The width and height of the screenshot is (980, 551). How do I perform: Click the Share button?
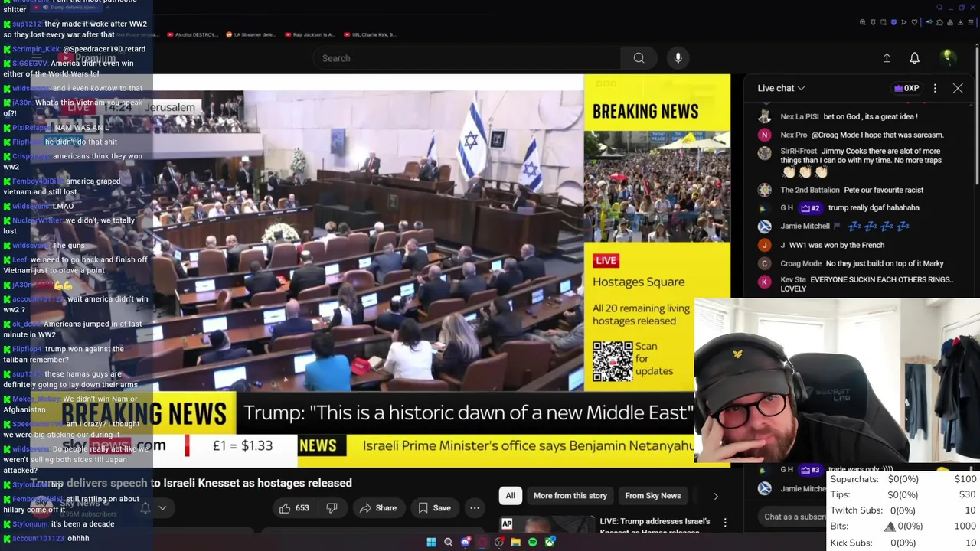(378, 508)
